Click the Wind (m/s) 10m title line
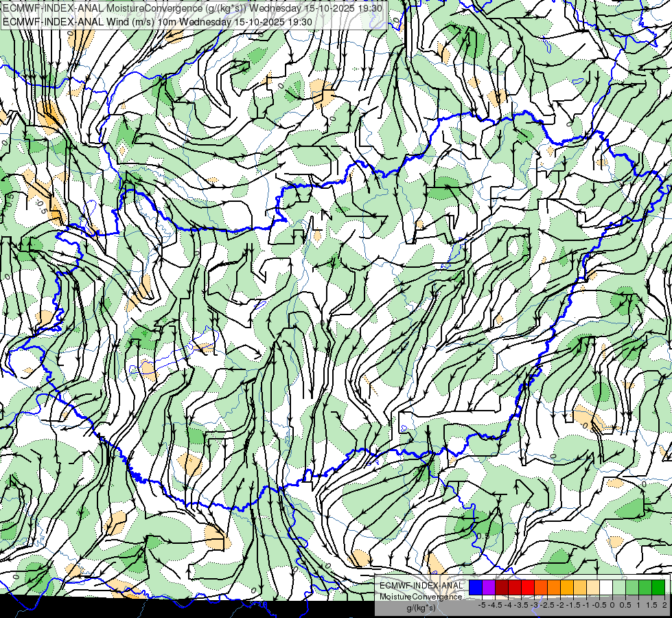The width and height of the screenshot is (672, 618). [157, 21]
